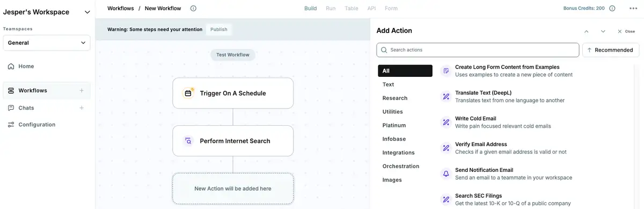Click the Chats speech bubble icon
The image size is (644, 209).
(x=11, y=108)
